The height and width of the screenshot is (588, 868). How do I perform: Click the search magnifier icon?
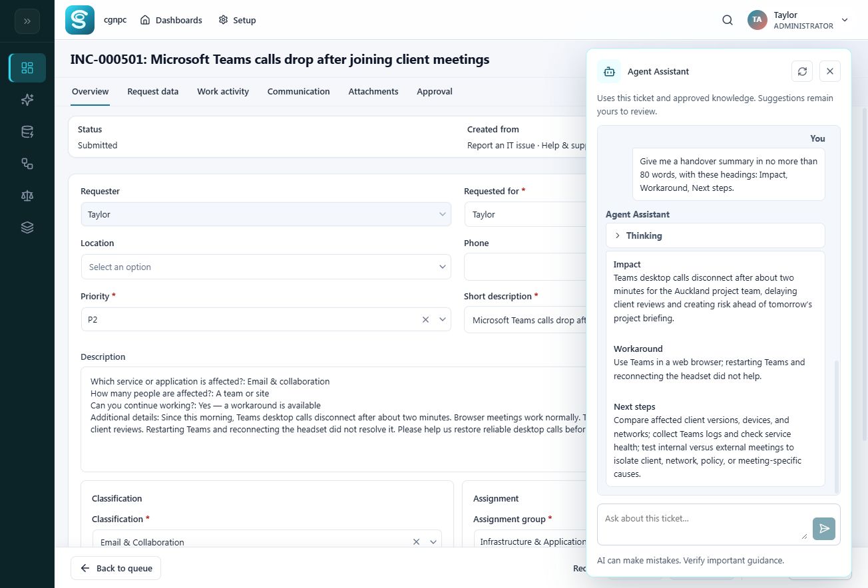point(728,20)
